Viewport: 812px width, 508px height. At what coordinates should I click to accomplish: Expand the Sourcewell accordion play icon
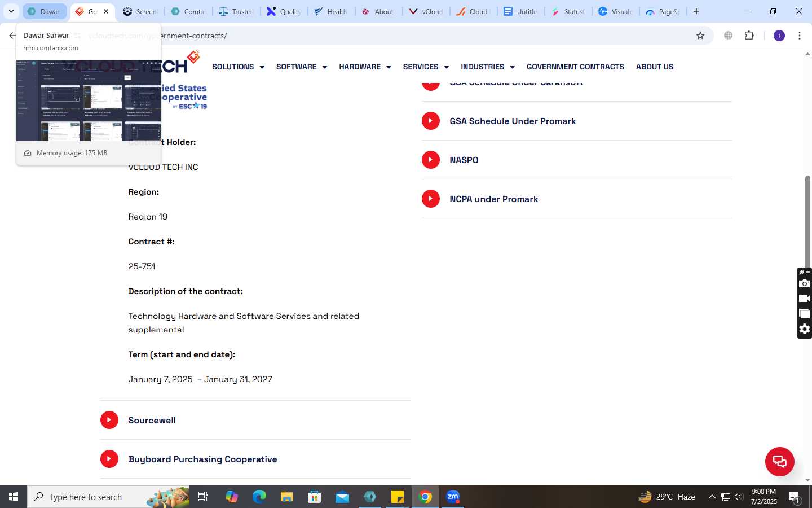[x=109, y=420]
